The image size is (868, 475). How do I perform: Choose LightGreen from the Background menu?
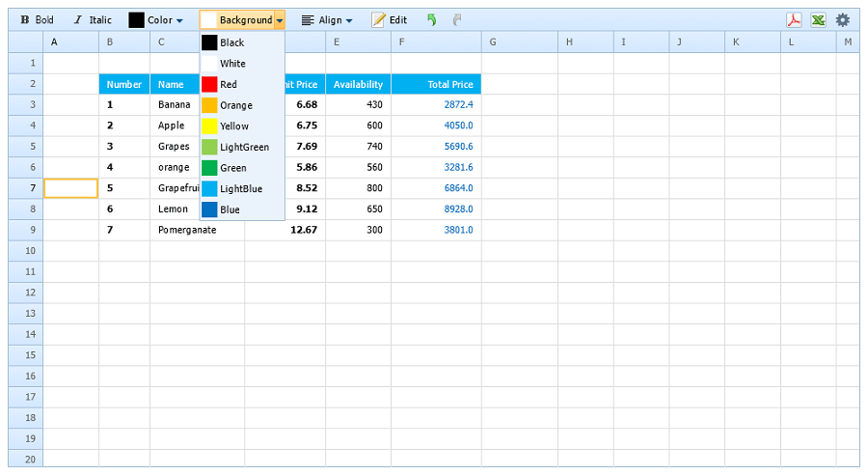(242, 147)
